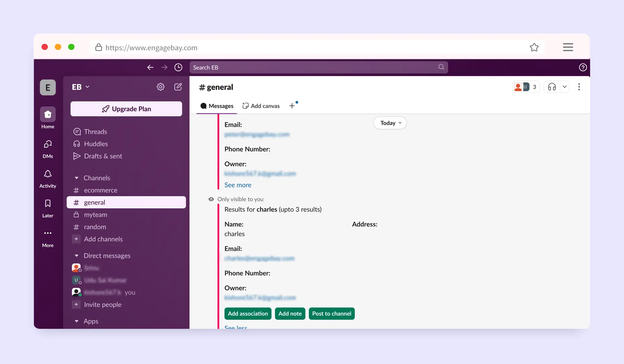Collapse the Channels section
This screenshot has height=364, width=624.
pyautogui.click(x=76, y=178)
